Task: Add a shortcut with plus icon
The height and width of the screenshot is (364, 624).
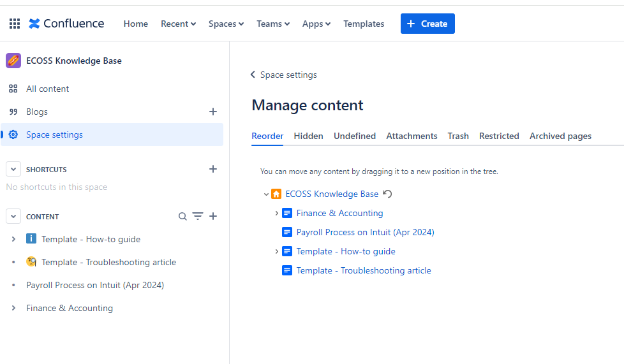Action: click(213, 169)
